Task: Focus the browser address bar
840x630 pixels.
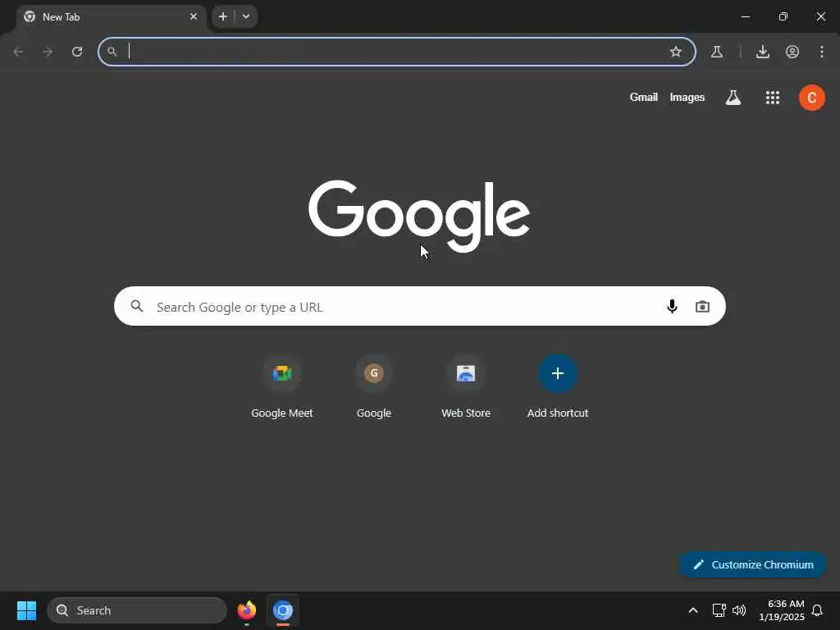Action: 396,52
